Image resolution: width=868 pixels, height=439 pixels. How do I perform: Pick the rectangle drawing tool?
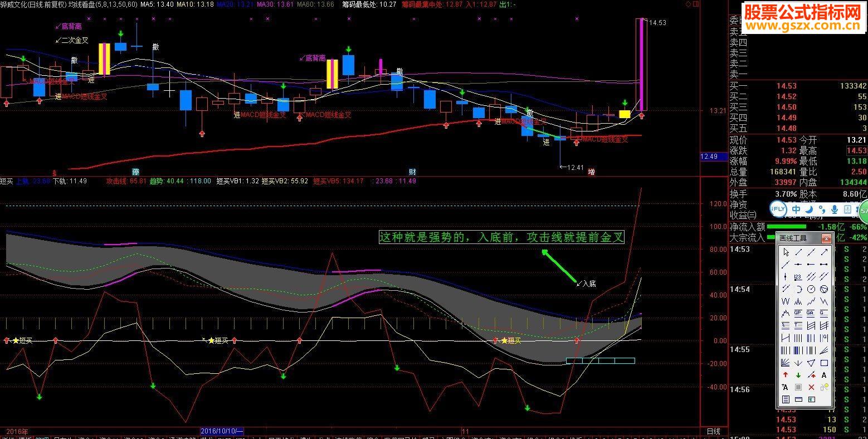click(824, 363)
